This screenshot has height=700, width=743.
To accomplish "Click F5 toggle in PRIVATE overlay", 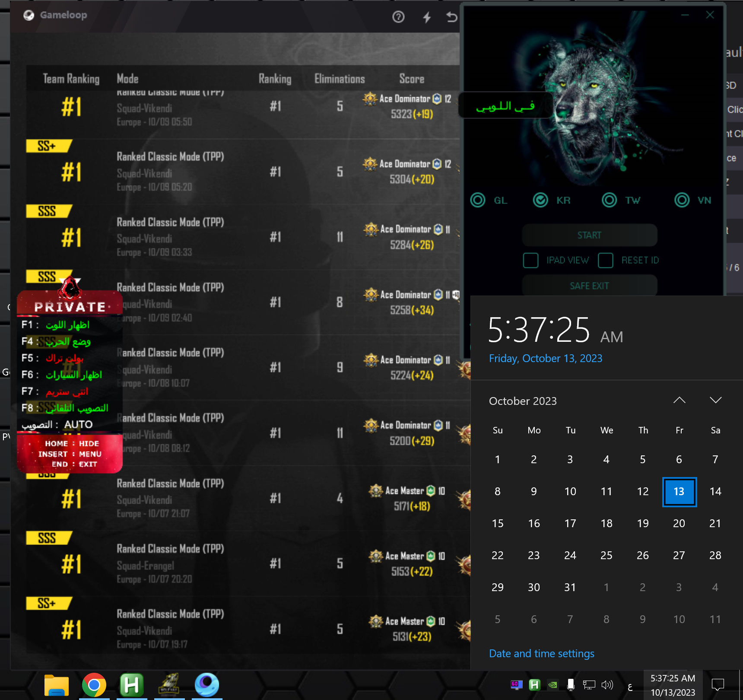I will click(x=53, y=358).
